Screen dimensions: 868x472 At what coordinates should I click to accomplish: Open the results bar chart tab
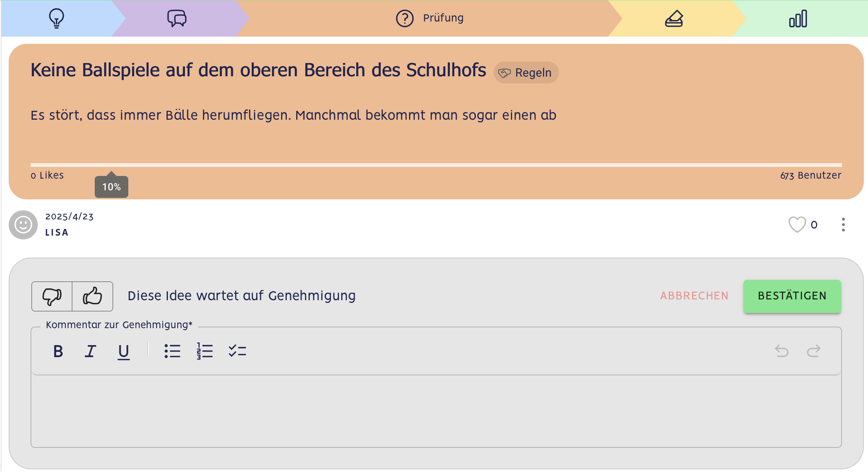[x=798, y=18]
